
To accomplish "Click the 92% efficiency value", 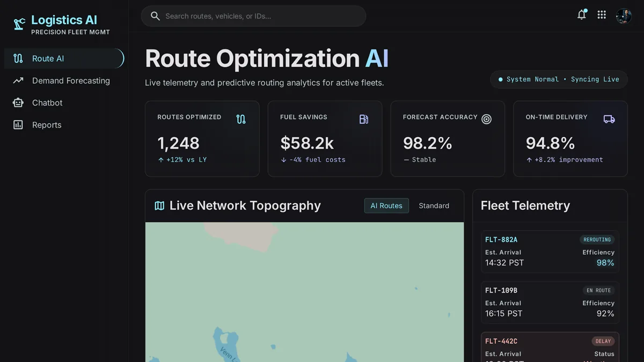I will tap(605, 314).
